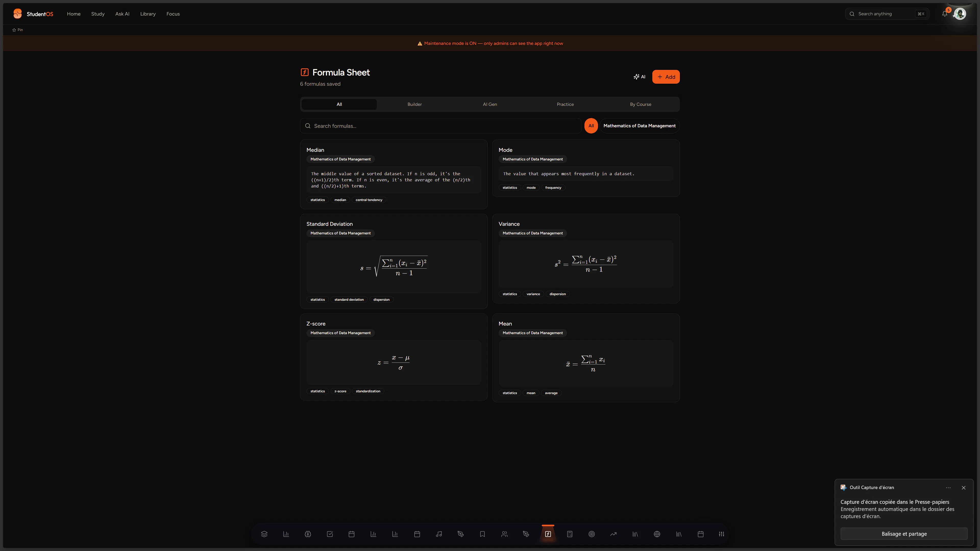Screen dimensions: 980x551
Task: Click the library books icon beside the trending arrow
Action: pyautogui.click(x=635, y=534)
